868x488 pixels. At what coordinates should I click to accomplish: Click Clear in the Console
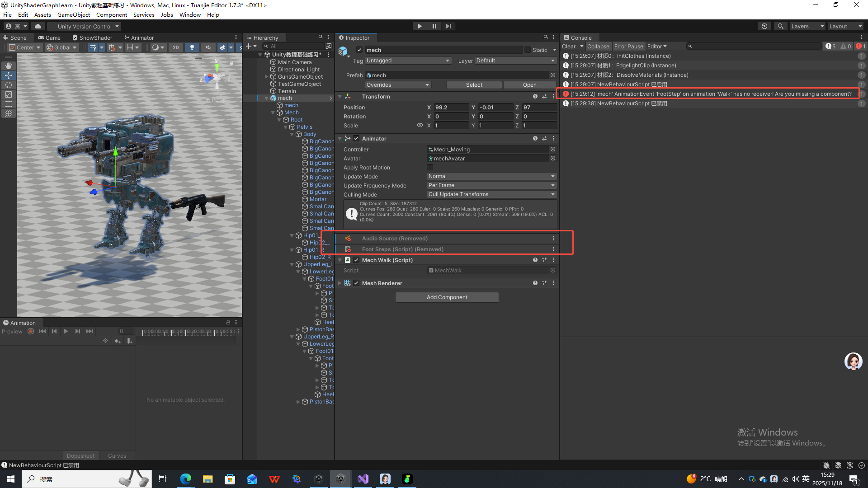tap(569, 47)
